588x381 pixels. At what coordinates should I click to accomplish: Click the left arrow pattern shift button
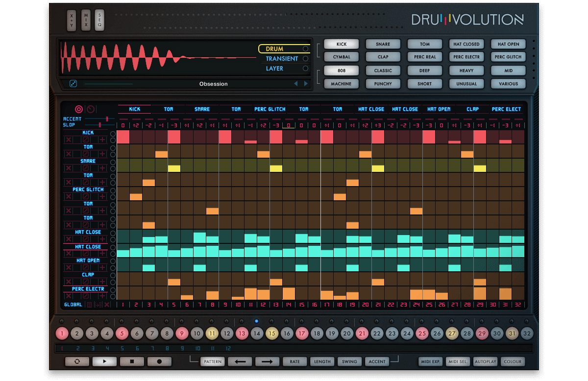pyautogui.click(x=240, y=362)
